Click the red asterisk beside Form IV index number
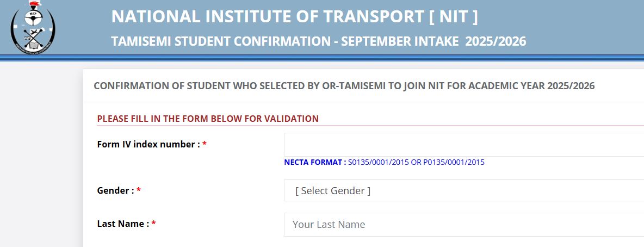644x247 pixels. pyautogui.click(x=204, y=145)
